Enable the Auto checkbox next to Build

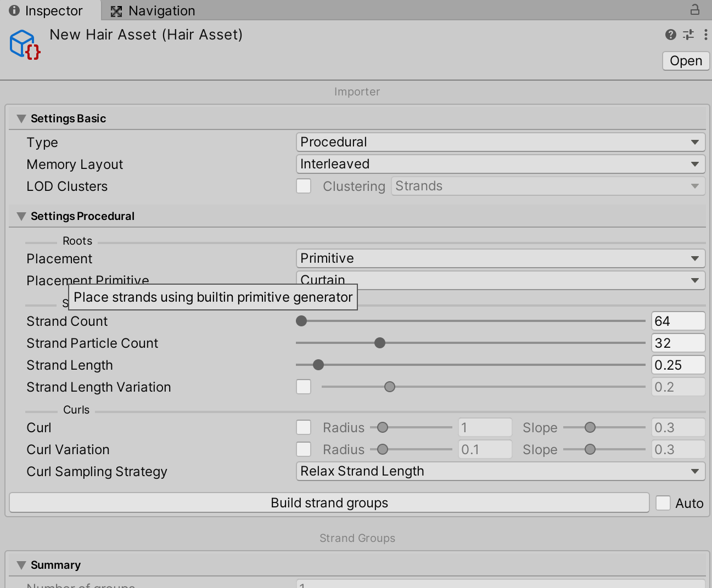(x=663, y=502)
